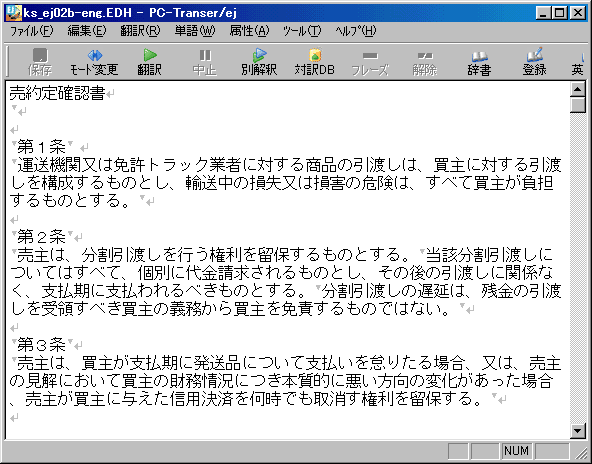Click the vertical scrollbar up arrow
Screen dimensions: 592x464
point(578,89)
